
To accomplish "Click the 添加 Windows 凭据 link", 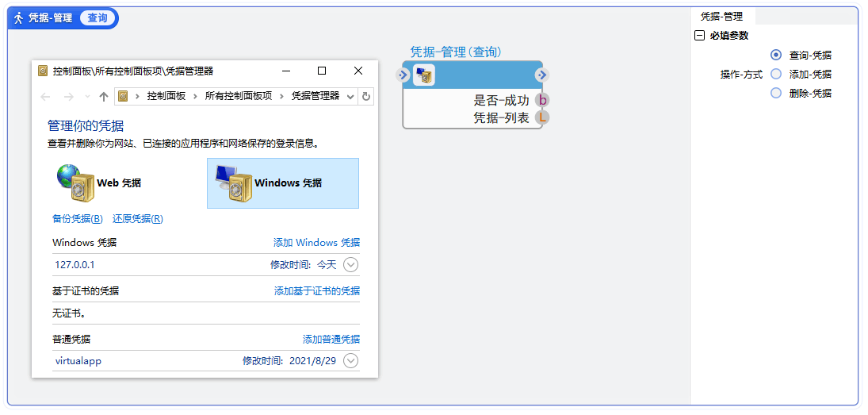I will 316,243.
